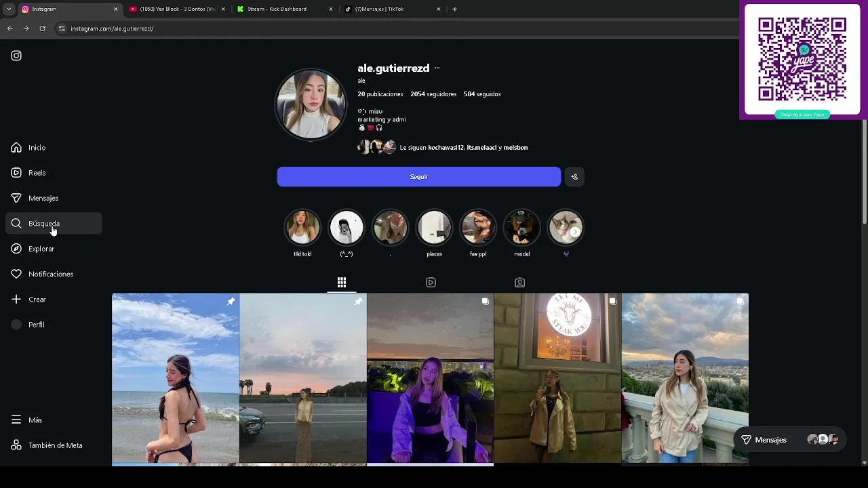Open the Más hamburger menu

pyautogui.click(x=16, y=420)
